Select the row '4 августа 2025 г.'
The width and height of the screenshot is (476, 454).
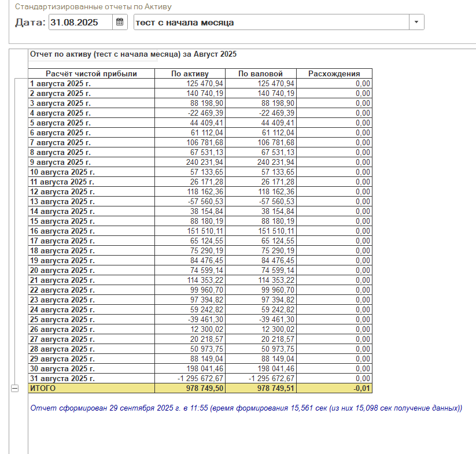(200, 113)
